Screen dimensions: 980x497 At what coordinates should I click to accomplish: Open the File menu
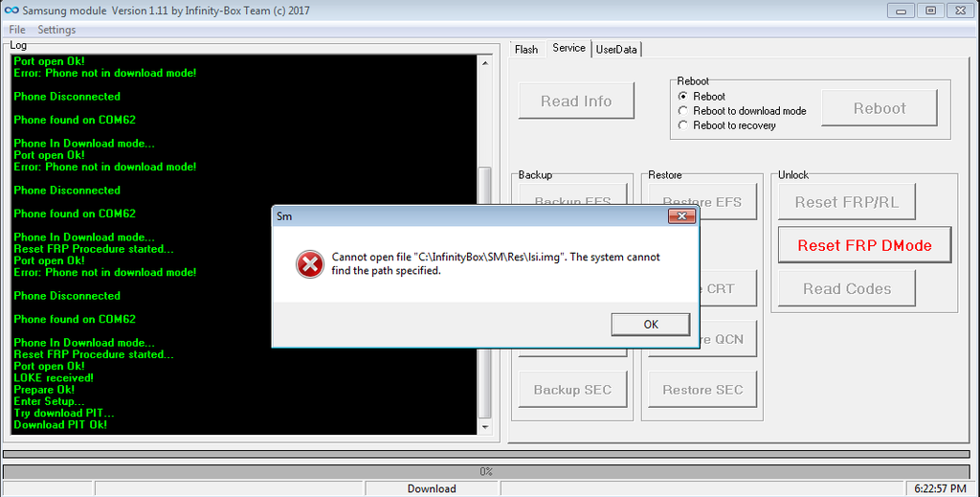[17, 30]
